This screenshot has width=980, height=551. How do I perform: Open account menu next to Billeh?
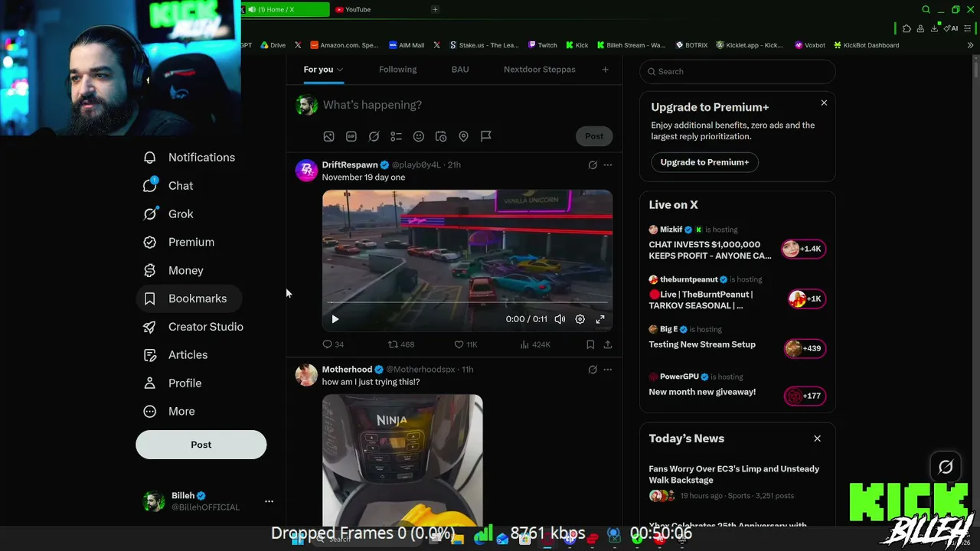[269, 501]
